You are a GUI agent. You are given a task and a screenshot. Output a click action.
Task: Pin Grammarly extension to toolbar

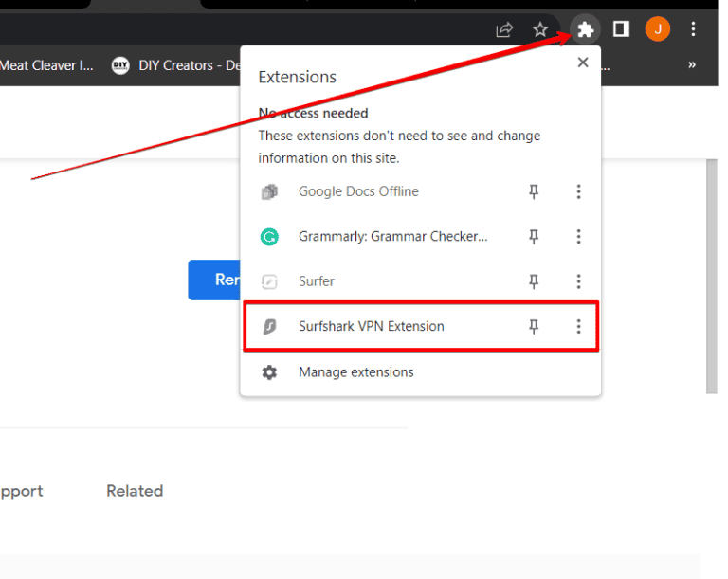coord(534,237)
